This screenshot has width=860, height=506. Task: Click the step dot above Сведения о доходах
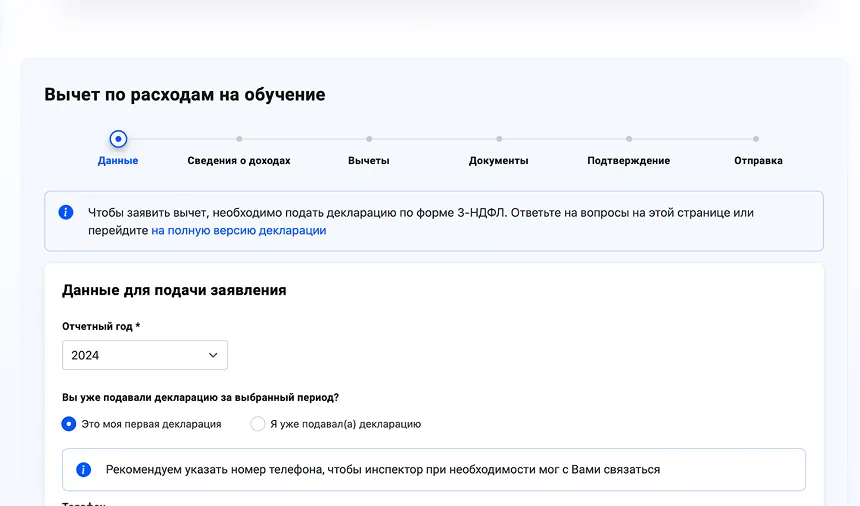coord(239,139)
